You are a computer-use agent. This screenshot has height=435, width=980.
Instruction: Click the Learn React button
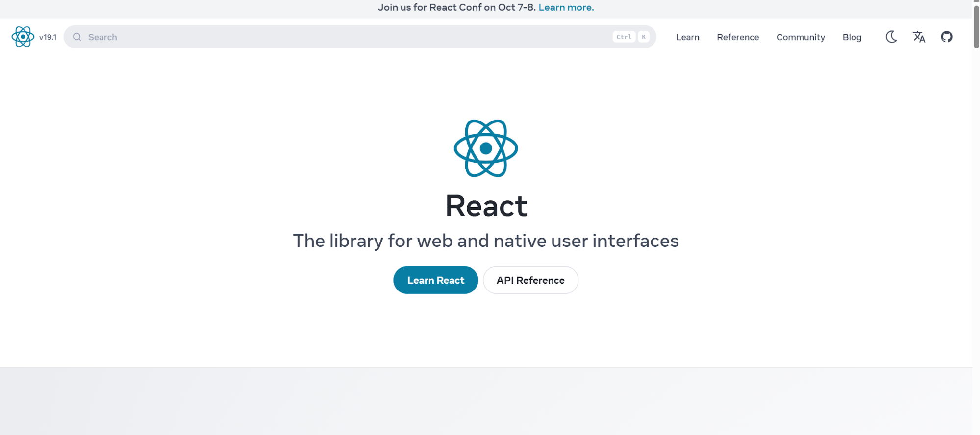click(435, 280)
